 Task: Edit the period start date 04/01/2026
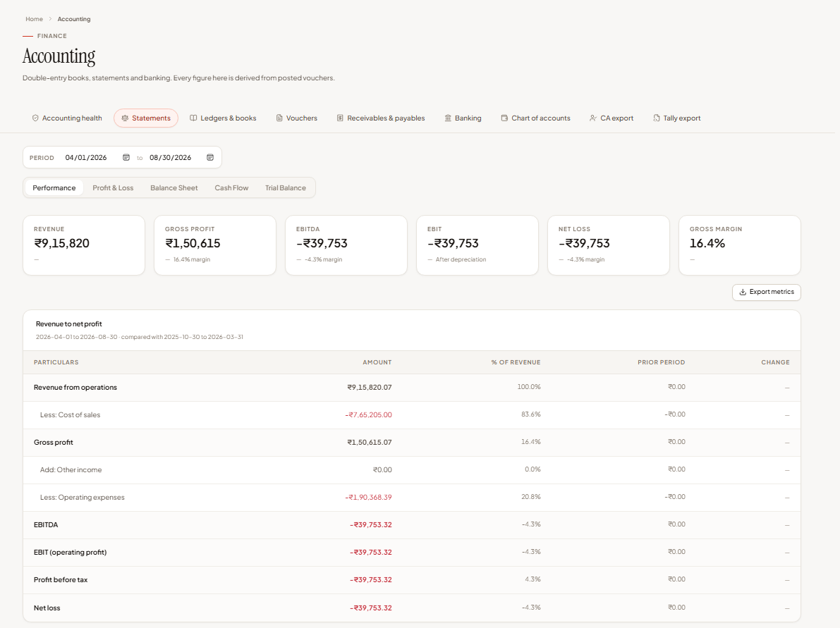[86, 157]
